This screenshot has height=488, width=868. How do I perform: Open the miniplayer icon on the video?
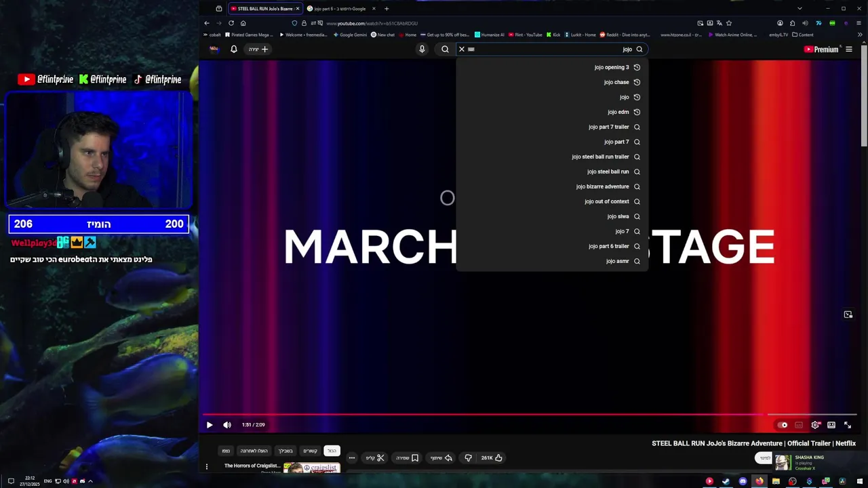848,314
